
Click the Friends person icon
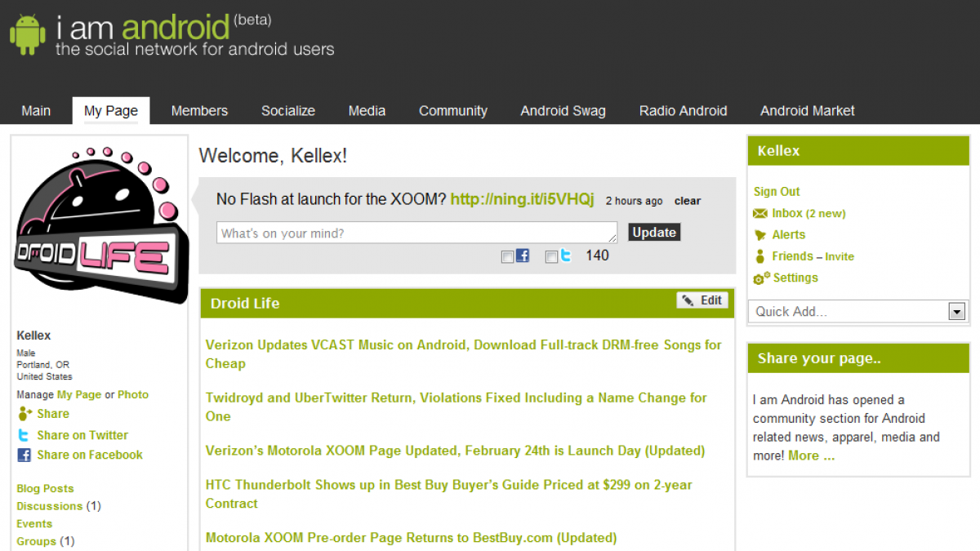pos(760,256)
